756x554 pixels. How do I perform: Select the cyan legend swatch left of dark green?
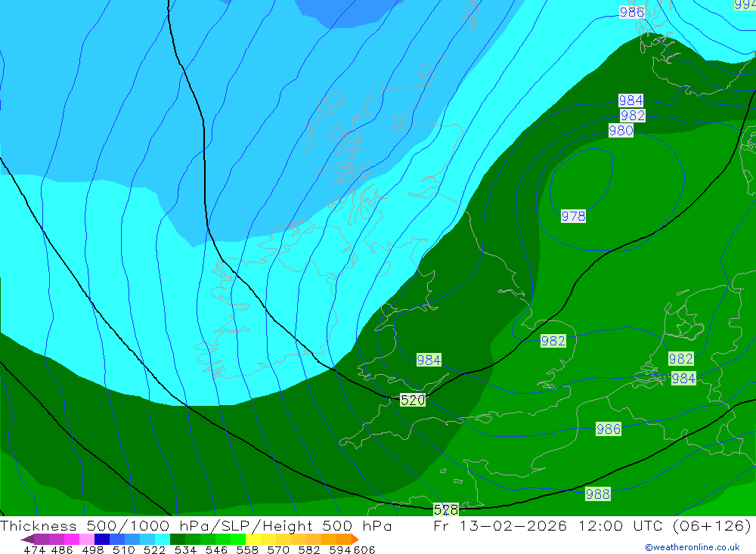pos(163,539)
